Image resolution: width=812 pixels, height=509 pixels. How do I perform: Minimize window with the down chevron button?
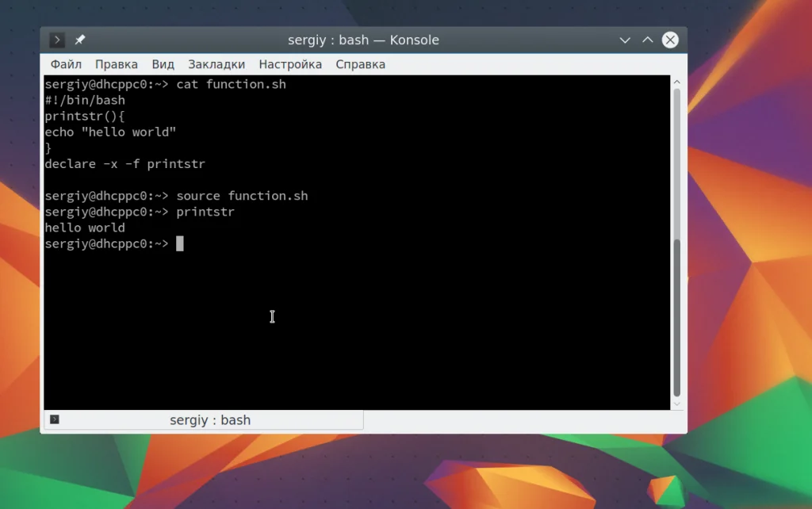625,40
